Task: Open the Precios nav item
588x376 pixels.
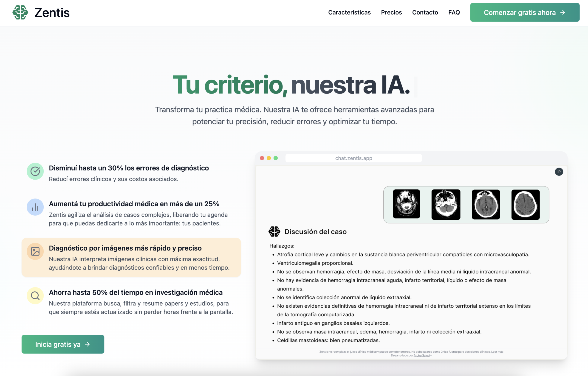Action: tap(391, 12)
